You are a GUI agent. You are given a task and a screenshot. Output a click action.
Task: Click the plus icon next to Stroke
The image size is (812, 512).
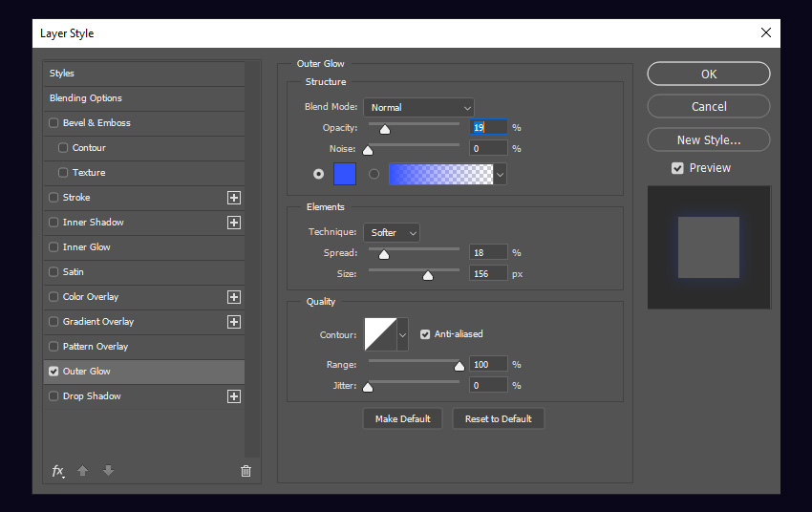[233, 198]
